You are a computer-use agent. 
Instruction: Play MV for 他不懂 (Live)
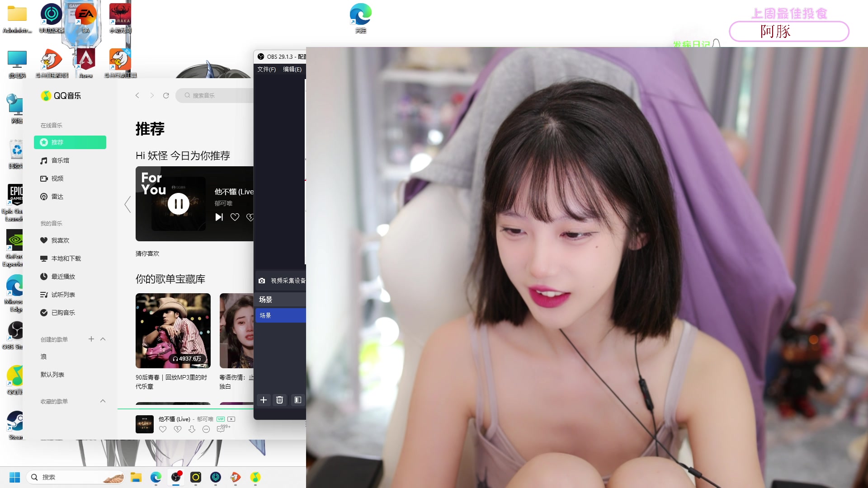coord(231,419)
